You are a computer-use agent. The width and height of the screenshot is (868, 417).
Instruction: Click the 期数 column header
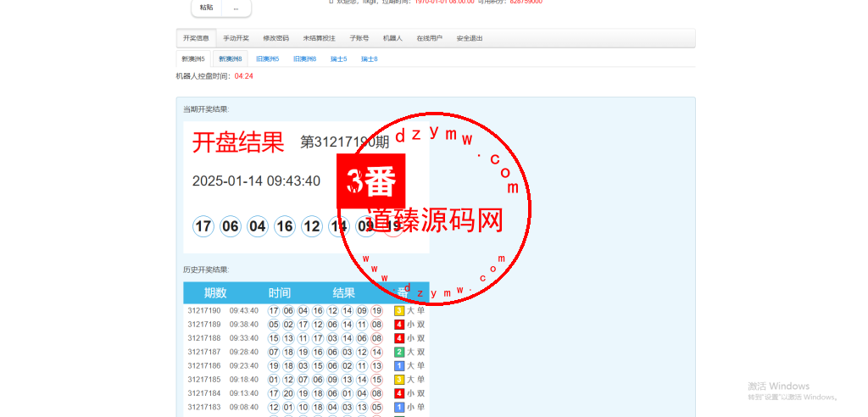(215, 293)
